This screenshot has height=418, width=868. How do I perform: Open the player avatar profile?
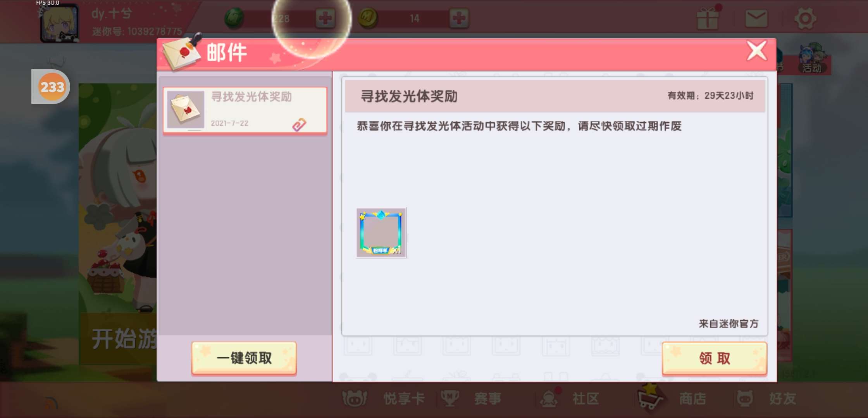59,22
